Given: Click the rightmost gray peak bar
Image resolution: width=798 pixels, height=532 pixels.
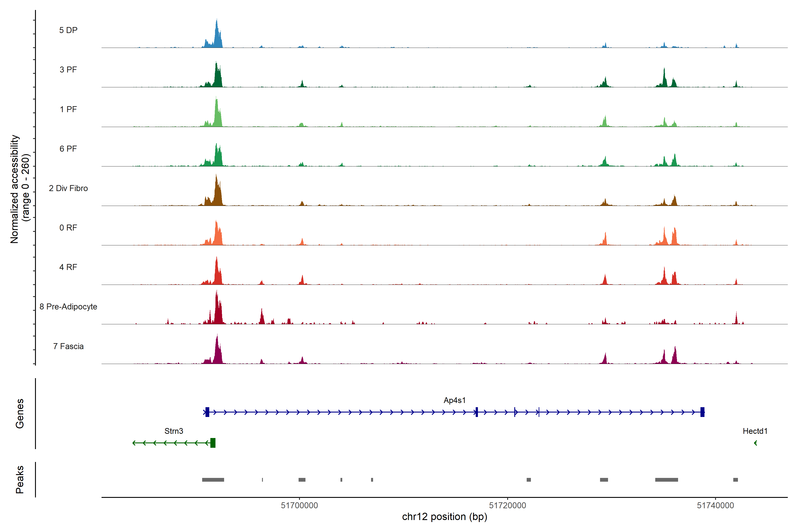Looking at the screenshot, I should [x=735, y=480].
